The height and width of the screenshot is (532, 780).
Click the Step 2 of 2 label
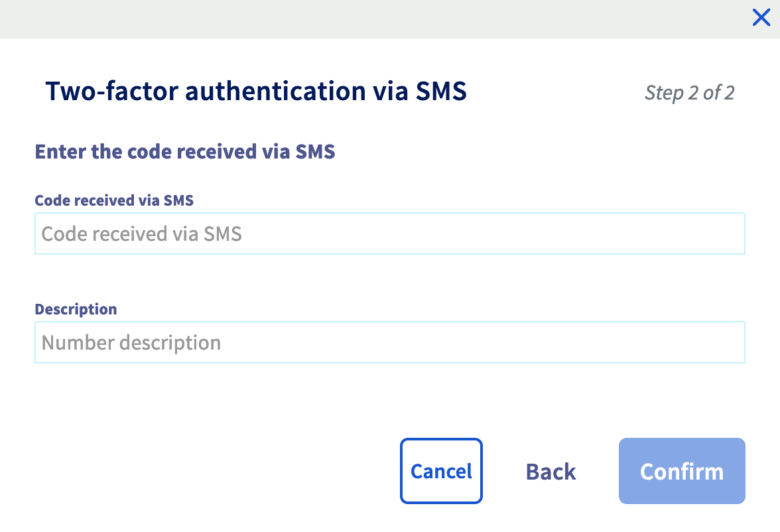690,93
